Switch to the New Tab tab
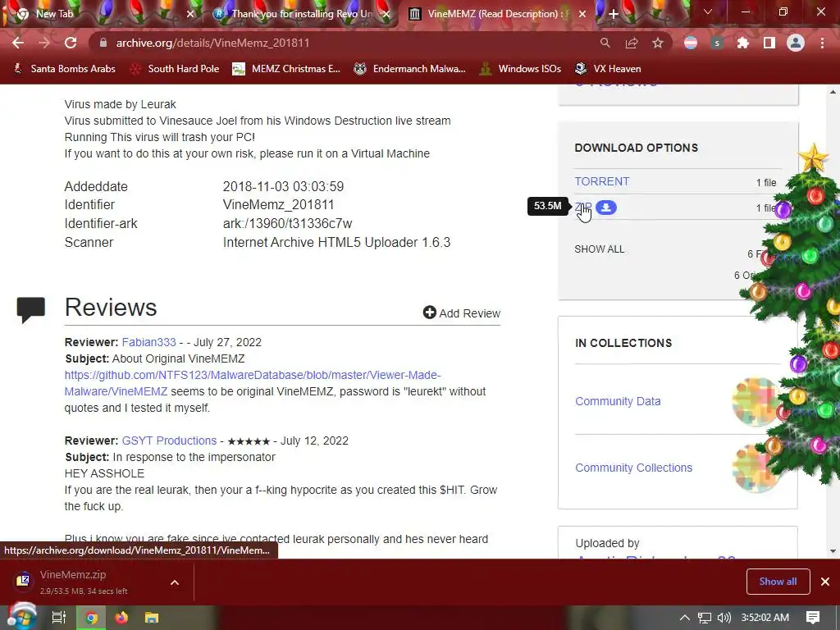 click(102, 14)
